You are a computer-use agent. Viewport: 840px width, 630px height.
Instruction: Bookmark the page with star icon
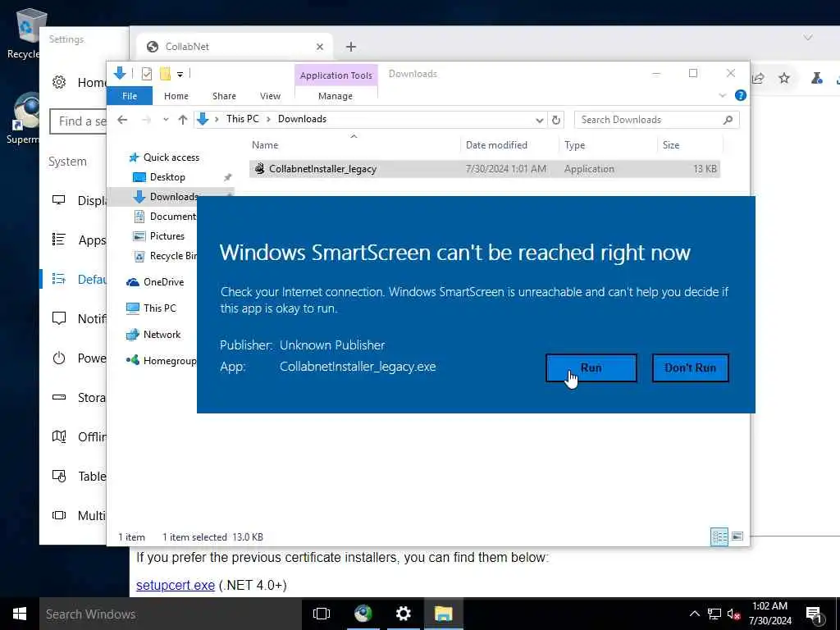tap(784, 78)
